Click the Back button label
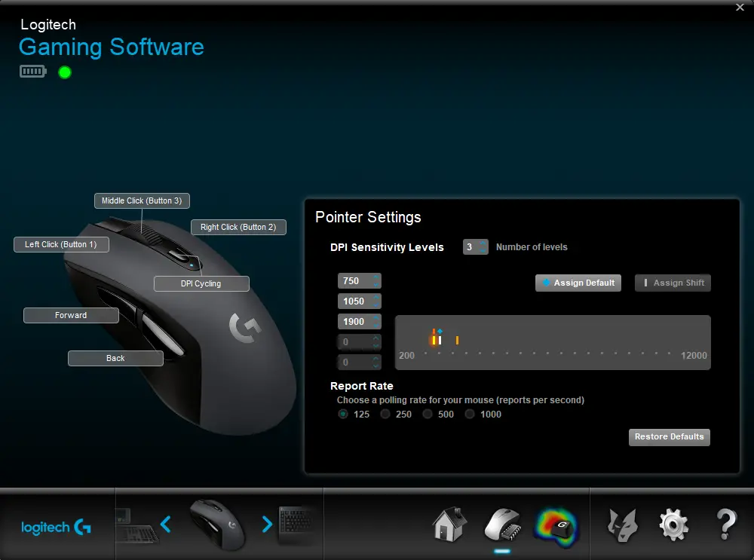The image size is (754, 560). [x=115, y=358]
